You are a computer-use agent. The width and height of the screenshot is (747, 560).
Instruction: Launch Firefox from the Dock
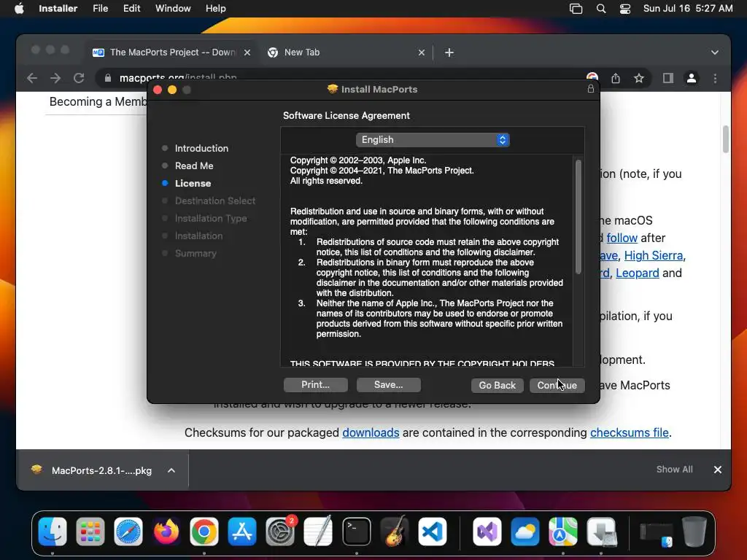[x=166, y=532]
